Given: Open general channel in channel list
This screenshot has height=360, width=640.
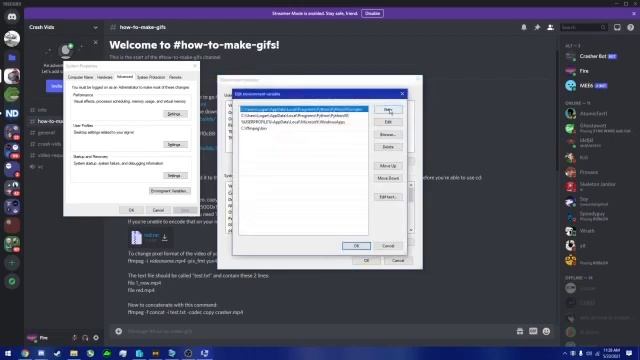Looking at the screenshot, I should pyautogui.click(x=46, y=133).
